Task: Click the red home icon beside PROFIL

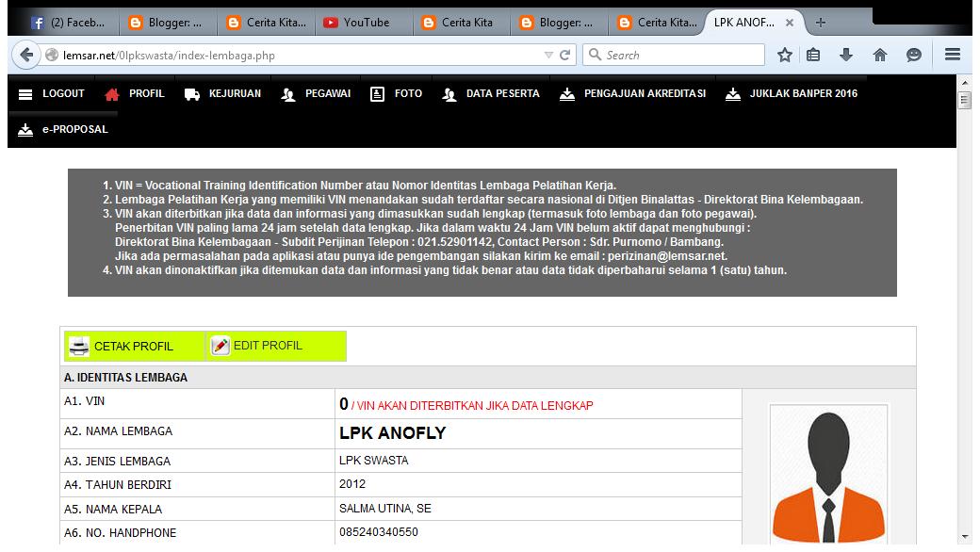Action: (x=112, y=93)
